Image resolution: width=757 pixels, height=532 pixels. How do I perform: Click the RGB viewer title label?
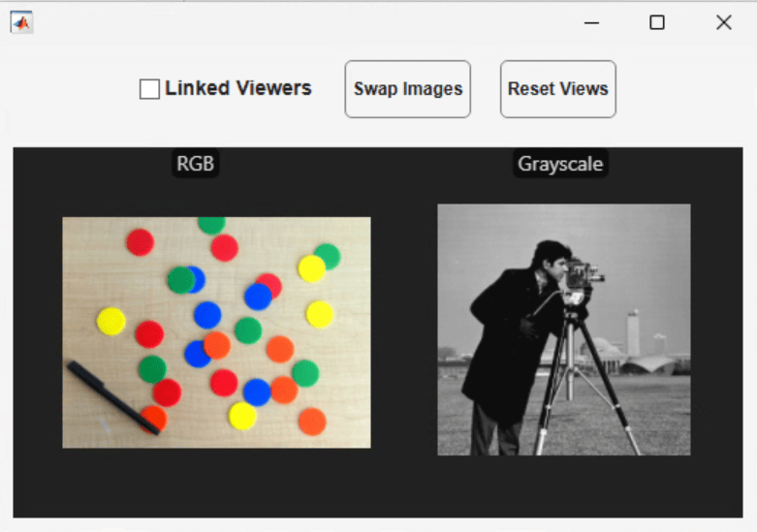(x=195, y=164)
